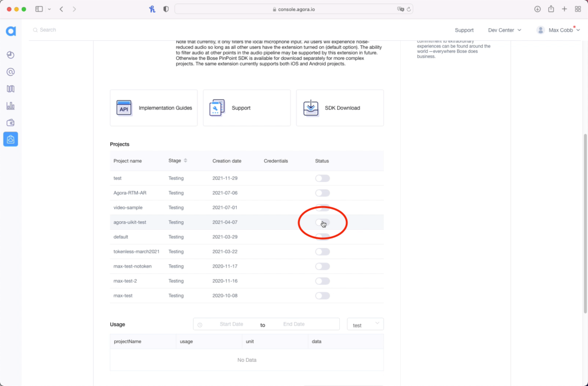The width and height of the screenshot is (588, 386).
Task: Click the translate icon in address bar
Action: [400, 9]
